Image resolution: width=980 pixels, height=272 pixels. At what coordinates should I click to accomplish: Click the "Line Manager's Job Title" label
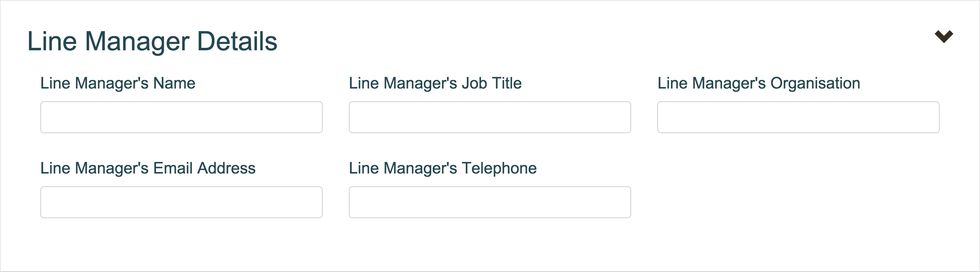pyautogui.click(x=435, y=83)
